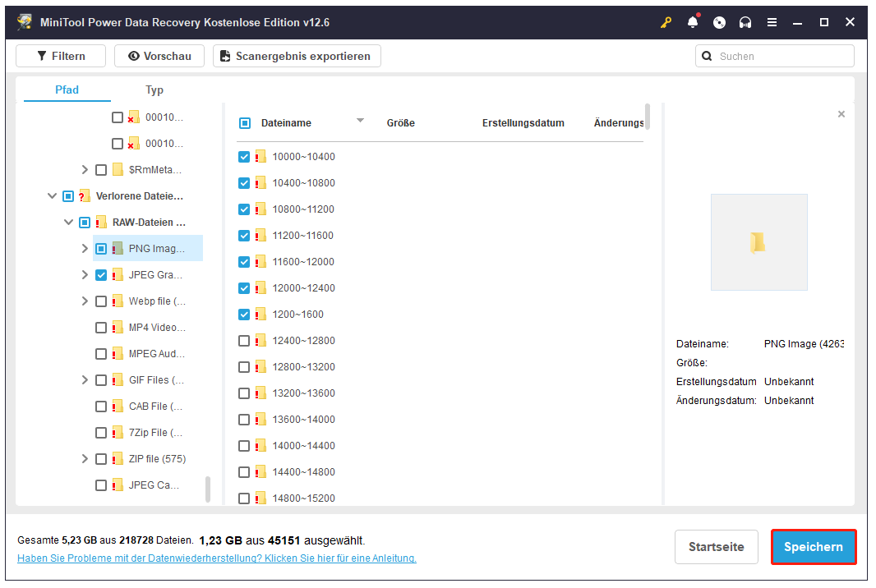
Task: Open the Vorschau preview tool
Action: point(159,56)
